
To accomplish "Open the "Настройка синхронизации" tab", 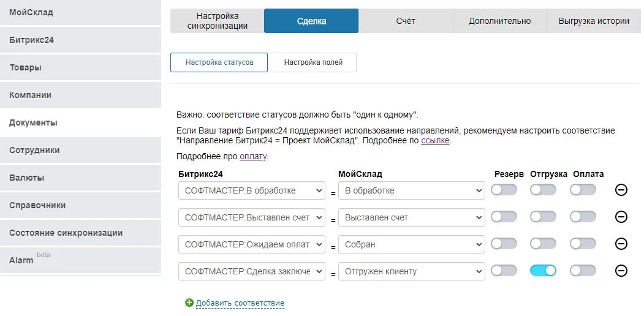I will (x=218, y=21).
